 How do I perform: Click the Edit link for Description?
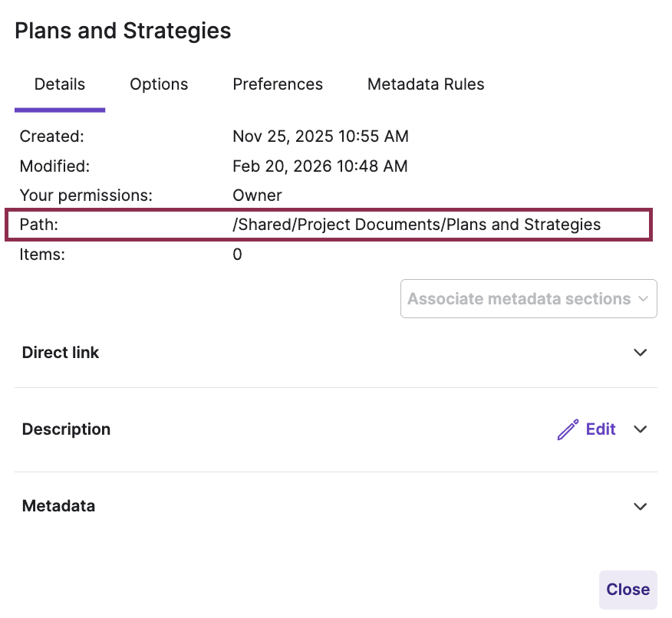coord(601,429)
